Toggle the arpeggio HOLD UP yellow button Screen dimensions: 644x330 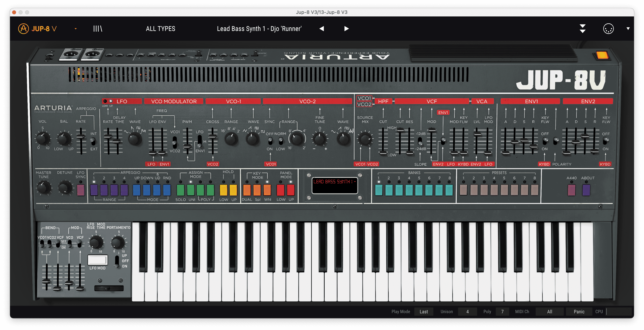234,190
